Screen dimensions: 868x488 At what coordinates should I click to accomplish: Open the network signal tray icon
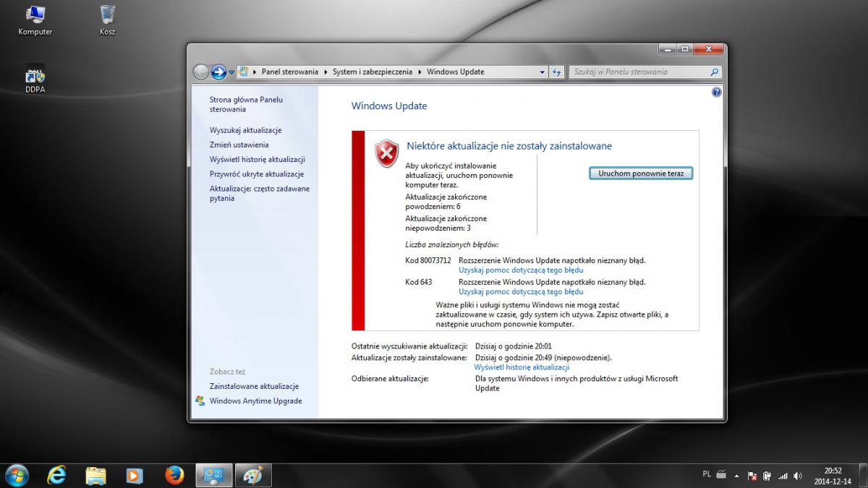click(x=783, y=476)
